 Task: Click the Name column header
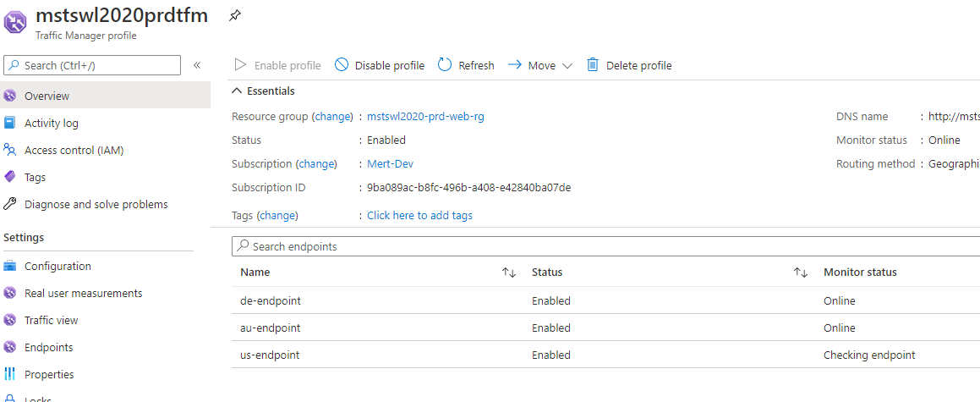(255, 273)
